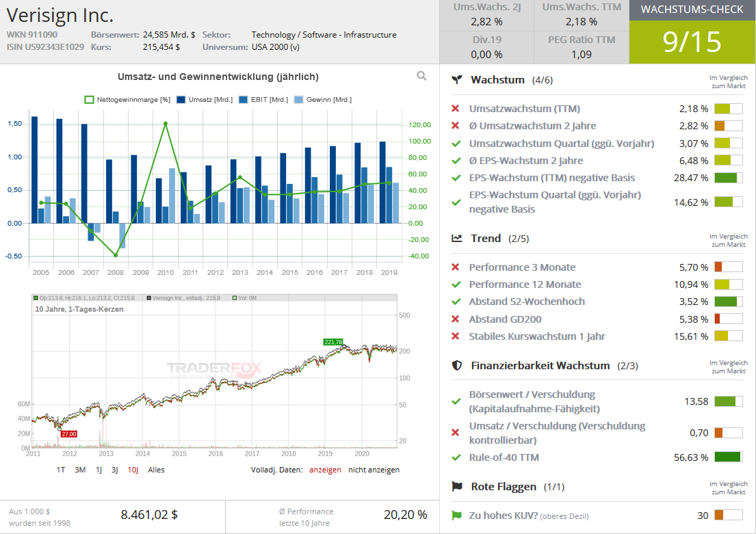
Task: Click the 8.461,02 $ value
Action: (149, 515)
